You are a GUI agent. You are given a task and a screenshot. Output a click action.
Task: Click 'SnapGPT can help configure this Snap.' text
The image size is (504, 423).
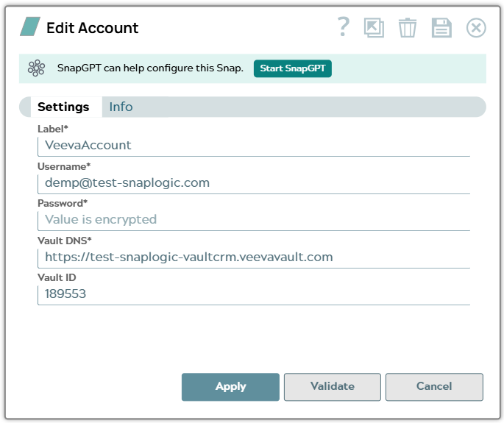(150, 68)
